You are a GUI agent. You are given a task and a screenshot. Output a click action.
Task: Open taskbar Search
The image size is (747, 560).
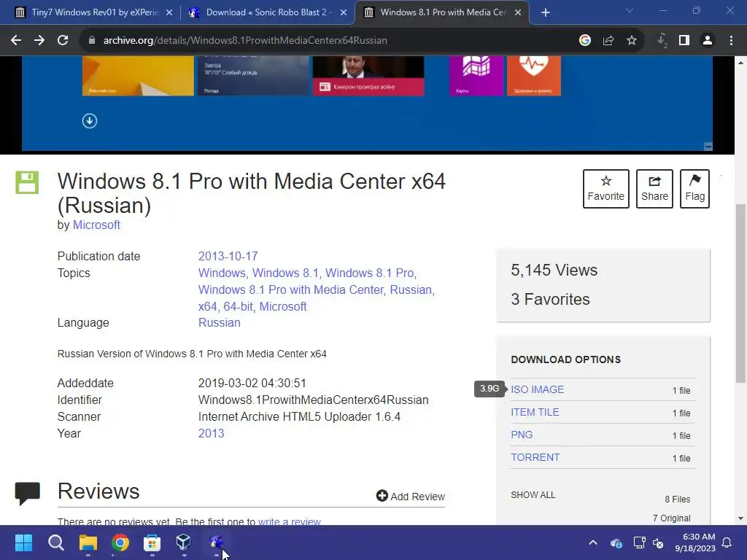coord(55,542)
